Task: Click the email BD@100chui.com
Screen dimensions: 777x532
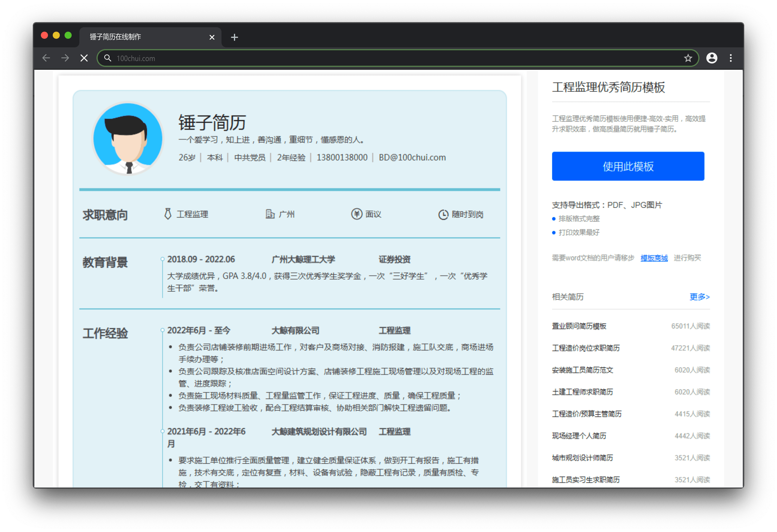Action: (412, 157)
